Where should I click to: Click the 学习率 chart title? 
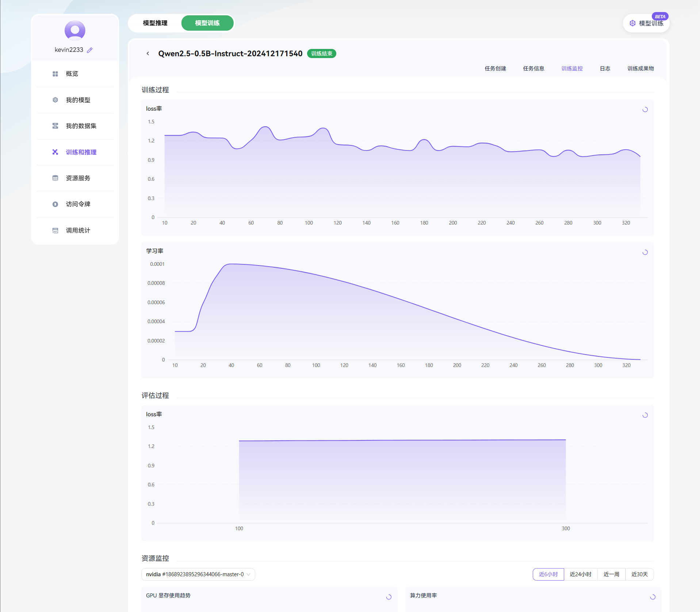(155, 251)
